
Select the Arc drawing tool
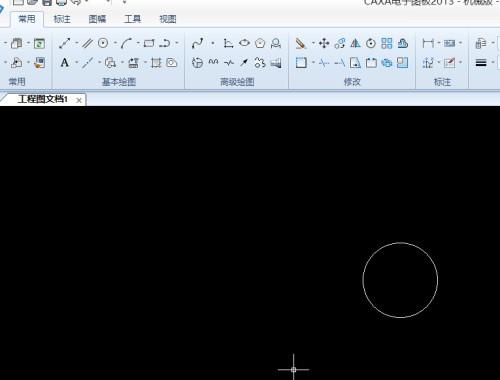(126, 43)
